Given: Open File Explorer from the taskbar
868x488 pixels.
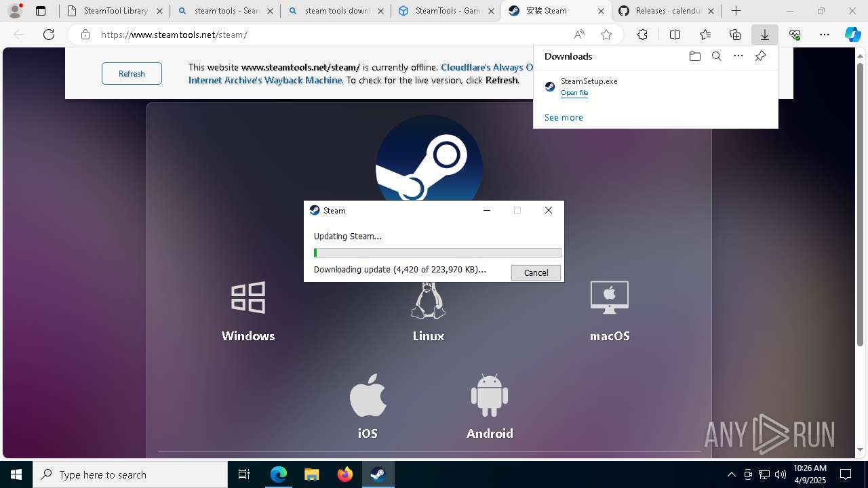Looking at the screenshot, I should (x=312, y=474).
